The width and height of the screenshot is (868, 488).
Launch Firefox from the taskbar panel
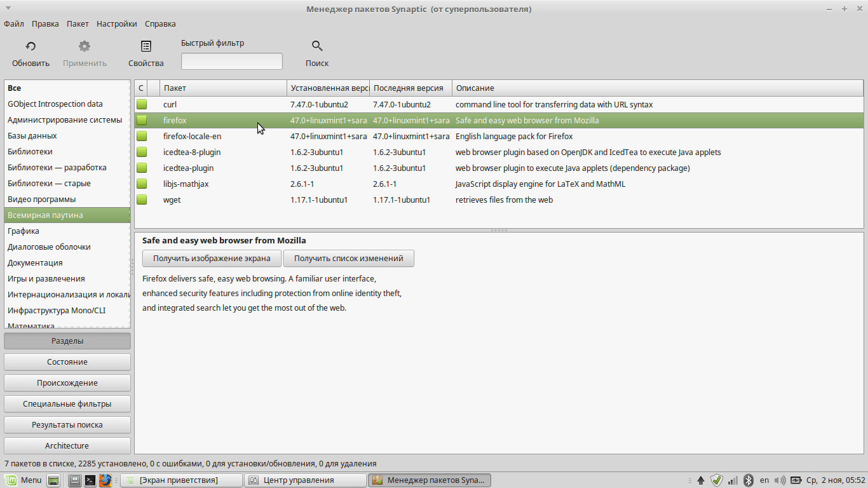click(x=105, y=480)
